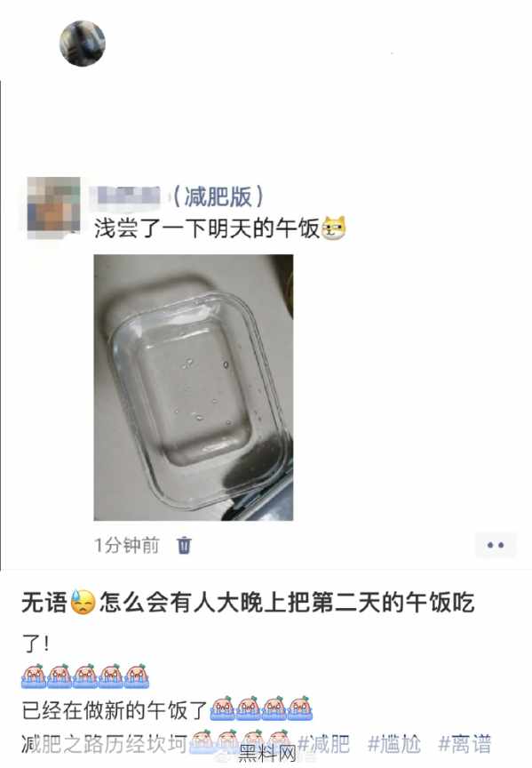Image resolution: width=532 pixels, height=768 pixels.
Task: Open the glass lunchbox photo
Action: 194,388
